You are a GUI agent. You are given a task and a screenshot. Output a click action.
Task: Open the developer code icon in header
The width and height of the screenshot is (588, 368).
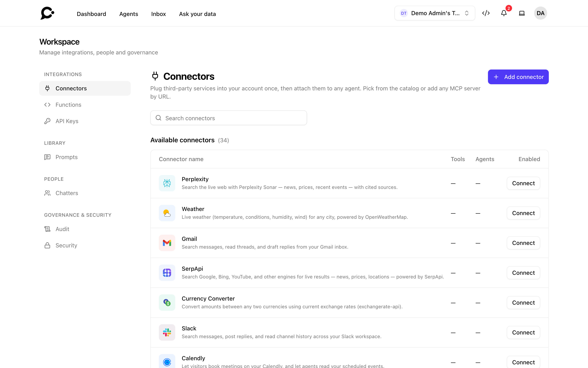coord(486,13)
